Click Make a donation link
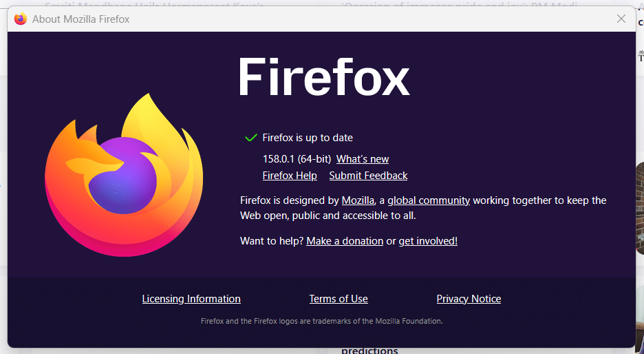This screenshot has height=354, width=644. click(x=345, y=241)
